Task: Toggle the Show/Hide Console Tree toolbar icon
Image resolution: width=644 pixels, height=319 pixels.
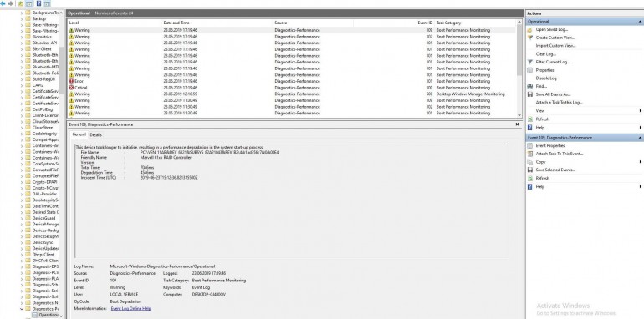Action: (x=28, y=3)
